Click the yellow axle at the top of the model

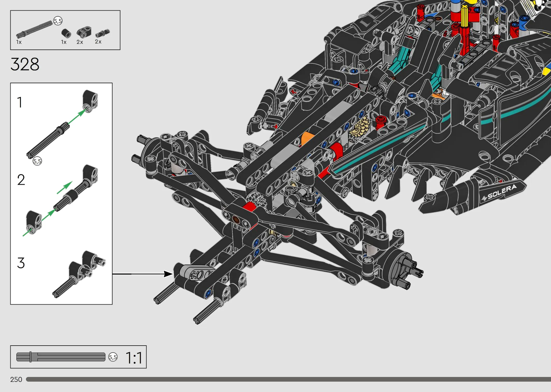[x=464, y=16]
